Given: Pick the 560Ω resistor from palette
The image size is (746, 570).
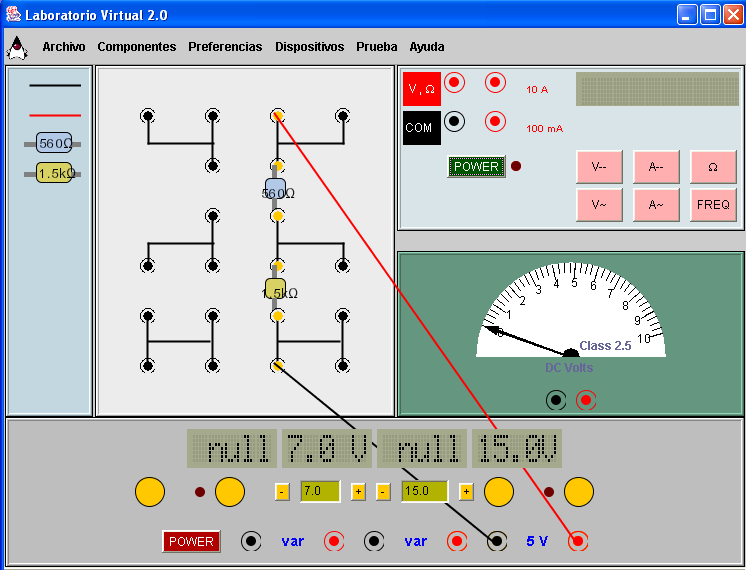Looking at the screenshot, I should (x=53, y=143).
